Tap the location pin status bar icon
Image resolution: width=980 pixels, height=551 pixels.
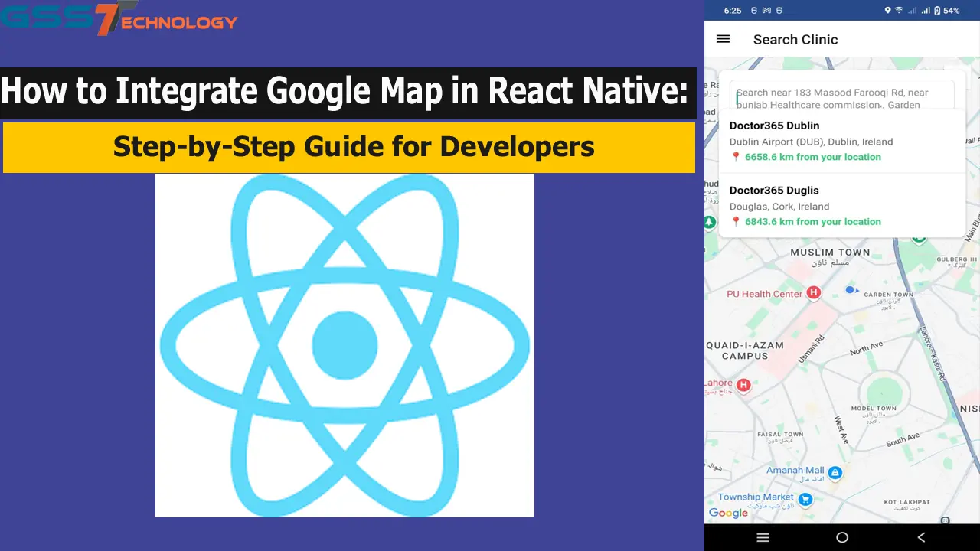click(x=887, y=11)
